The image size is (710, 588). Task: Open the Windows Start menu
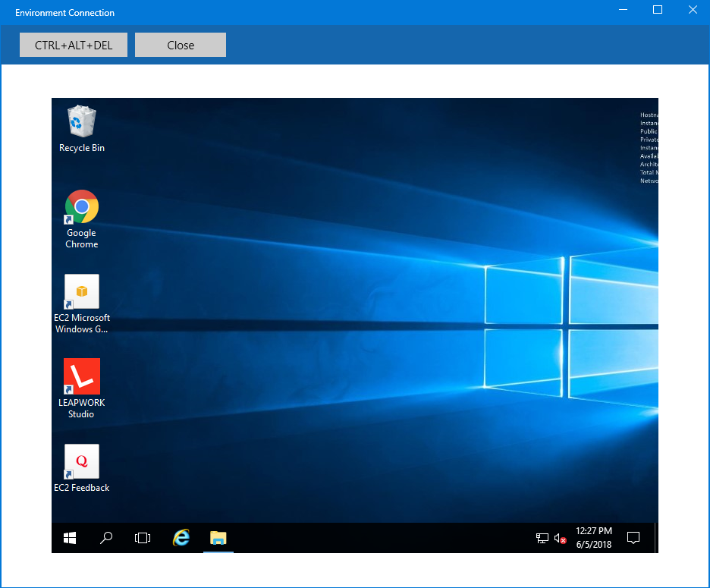pyautogui.click(x=70, y=538)
